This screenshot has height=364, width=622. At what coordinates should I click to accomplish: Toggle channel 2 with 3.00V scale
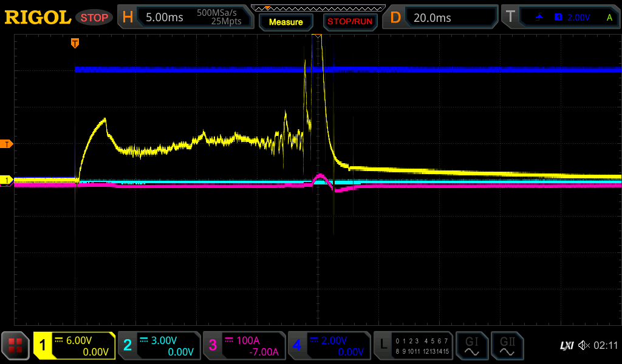coord(159,345)
